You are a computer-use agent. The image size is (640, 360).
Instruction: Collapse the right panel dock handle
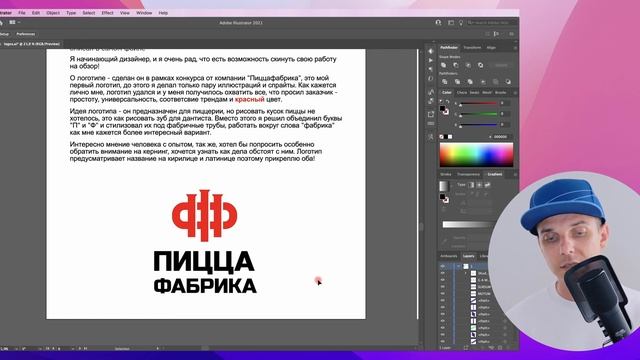515,41
